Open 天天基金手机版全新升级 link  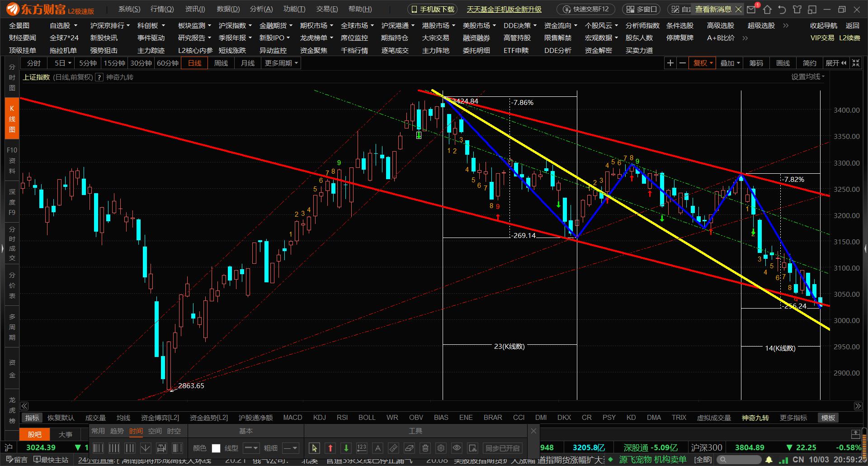504,9
